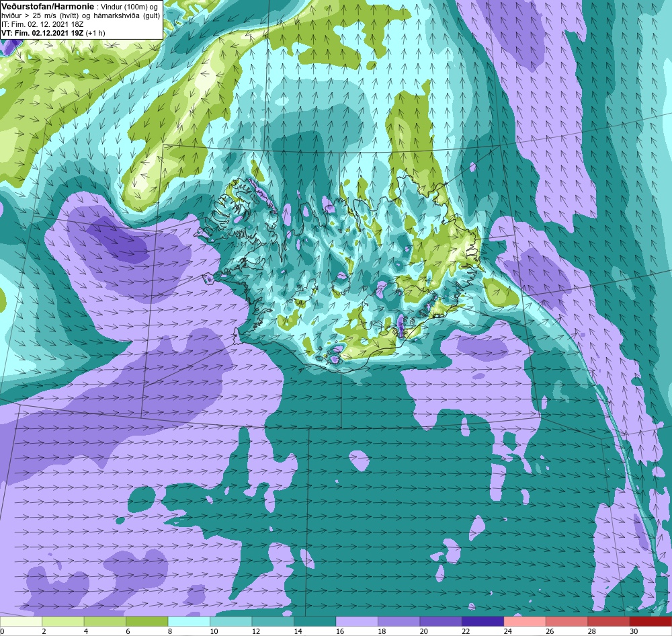
Task: Click the 6–8 m/s olive green legend swatch
Action: tap(147, 621)
